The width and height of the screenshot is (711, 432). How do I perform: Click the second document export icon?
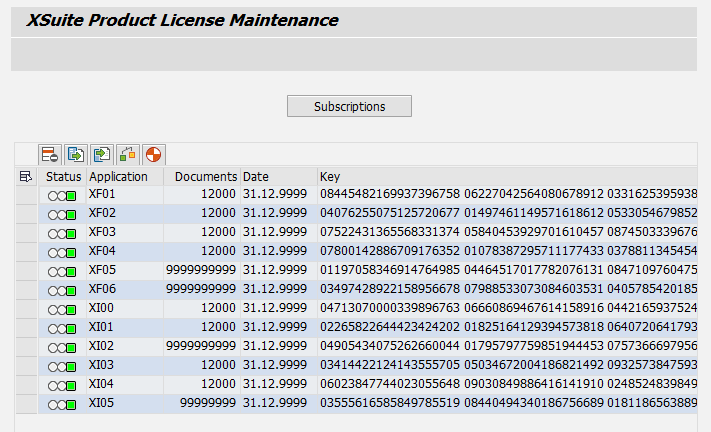[101, 154]
